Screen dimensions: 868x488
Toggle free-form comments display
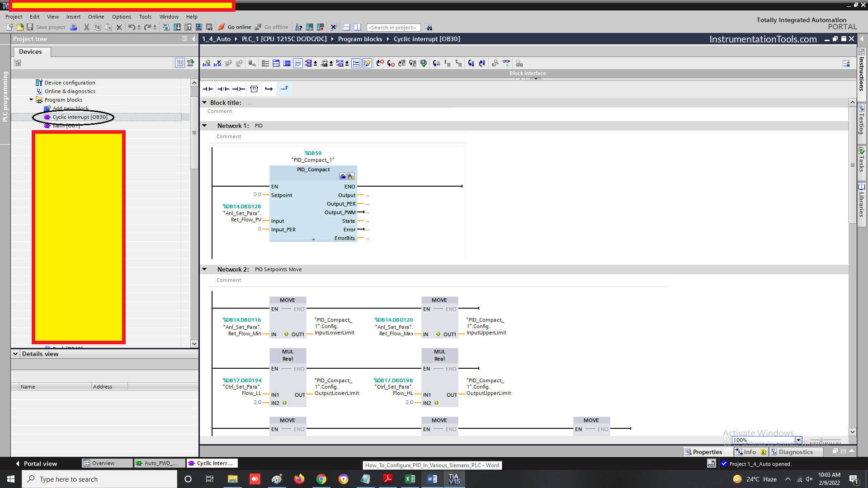[x=297, y=63]
